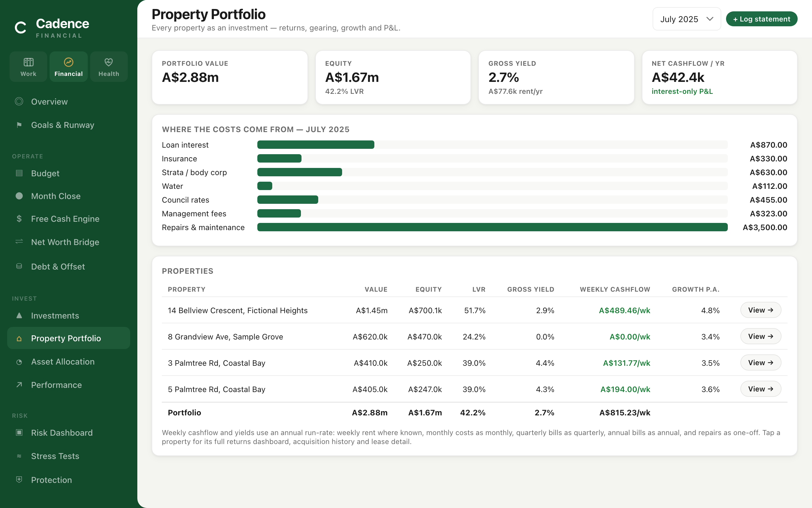Click the 'interest-only P&L' text
The width and height of the screenshot is (812, 508).
click(x=682, y=91)
